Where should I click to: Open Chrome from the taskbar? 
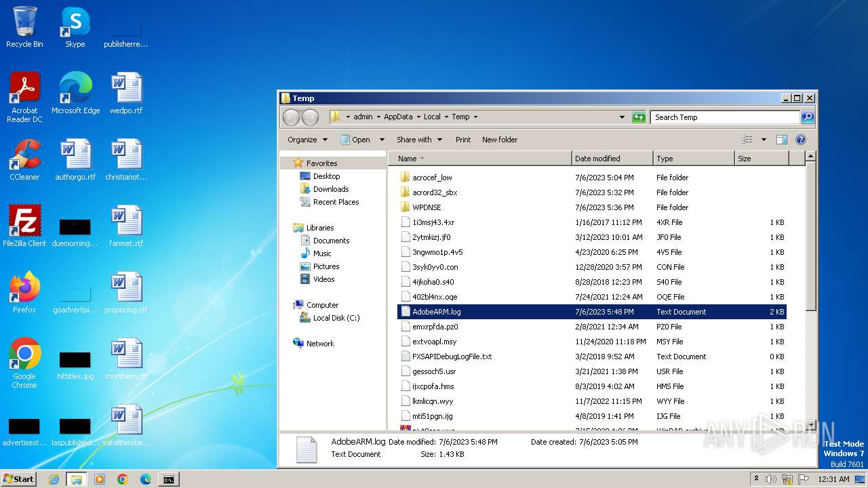pos(123,479)
